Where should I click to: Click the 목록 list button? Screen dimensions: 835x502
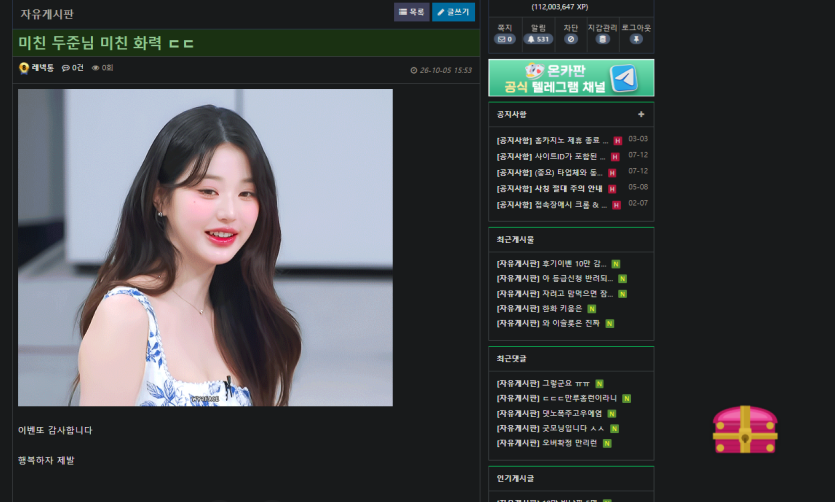coord(412,12)
